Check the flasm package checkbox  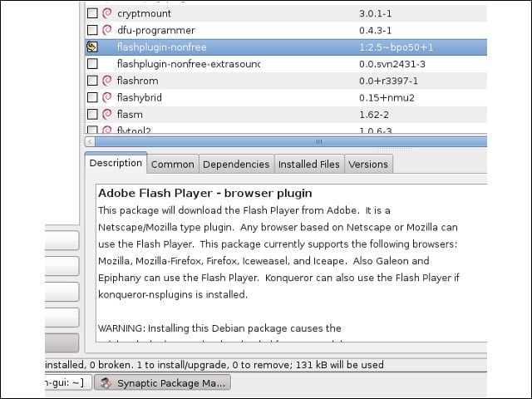tap(92, 115)
